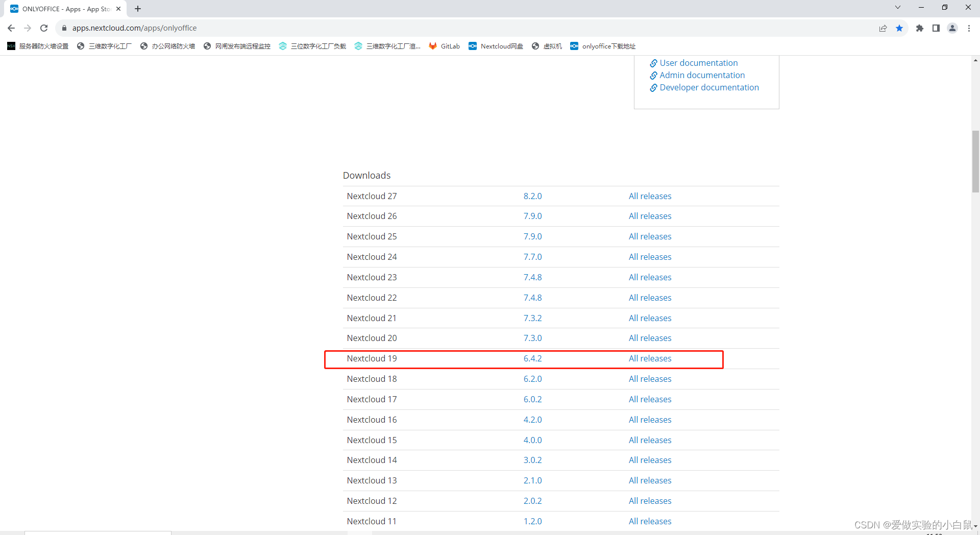Open the 虚拟机 bookmark

pos(547,46)
